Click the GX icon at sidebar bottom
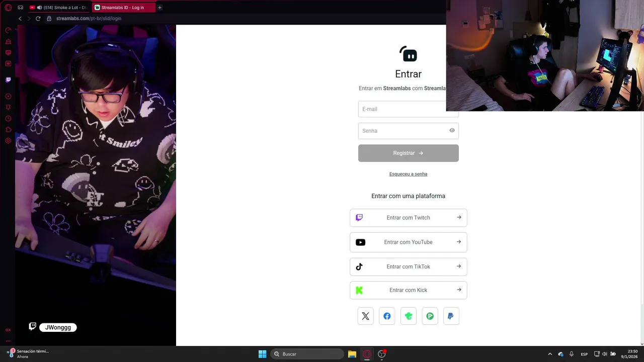Image resolution: width=644 pixels, height=362 pixels. click(x=8, y=330)
